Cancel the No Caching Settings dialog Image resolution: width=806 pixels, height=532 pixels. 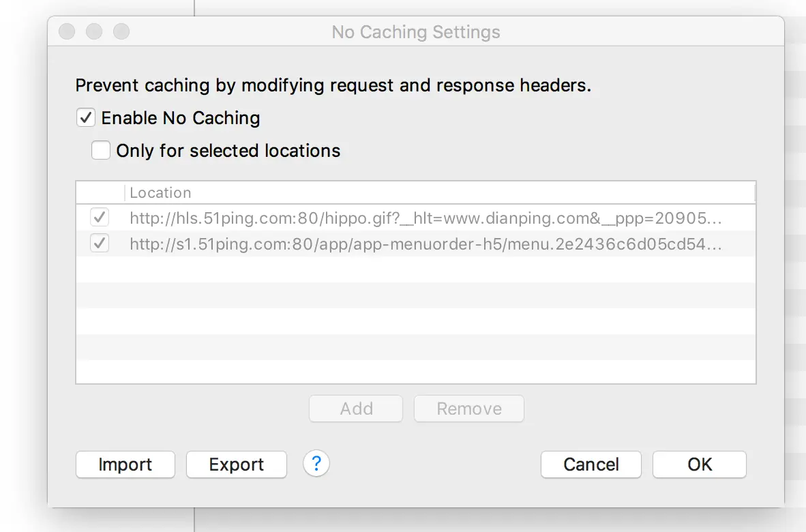(591, 464)
